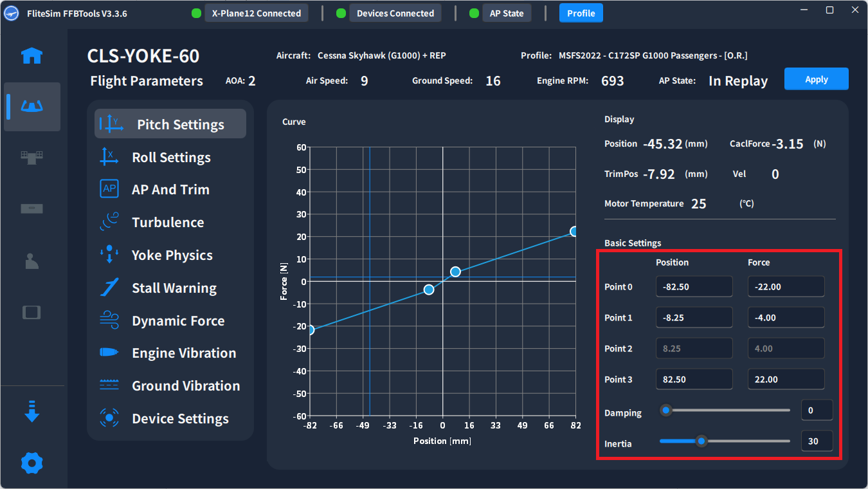
Task: Click the Damping slider handle
Action: (666, 410)
